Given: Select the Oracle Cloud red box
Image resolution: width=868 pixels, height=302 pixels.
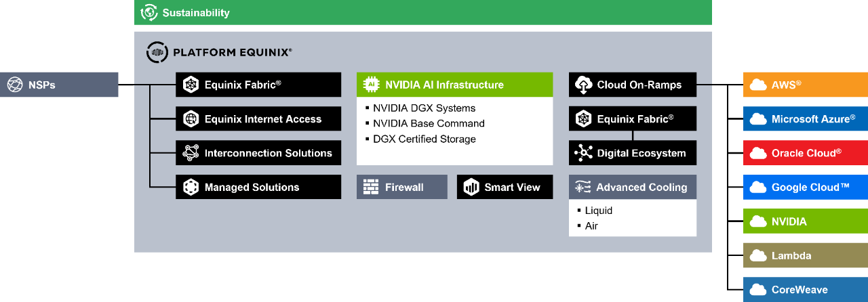Looking at the screenshot, I should (805, 153).
